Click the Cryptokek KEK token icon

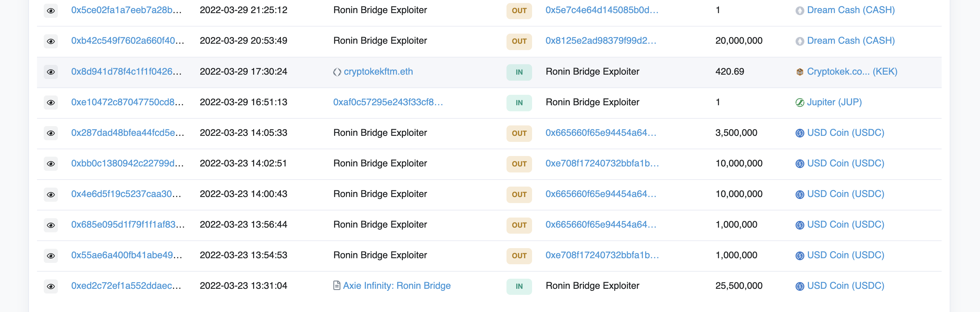click(800, 72)
